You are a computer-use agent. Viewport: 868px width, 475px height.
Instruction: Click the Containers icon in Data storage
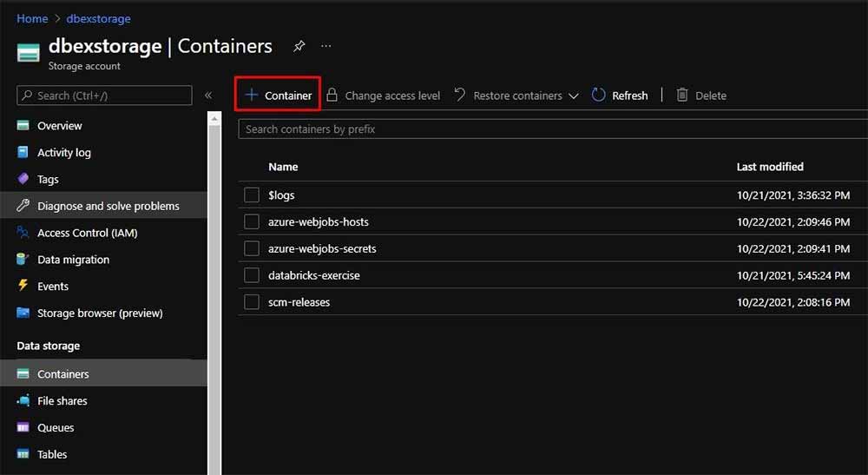tap(23, 373)
